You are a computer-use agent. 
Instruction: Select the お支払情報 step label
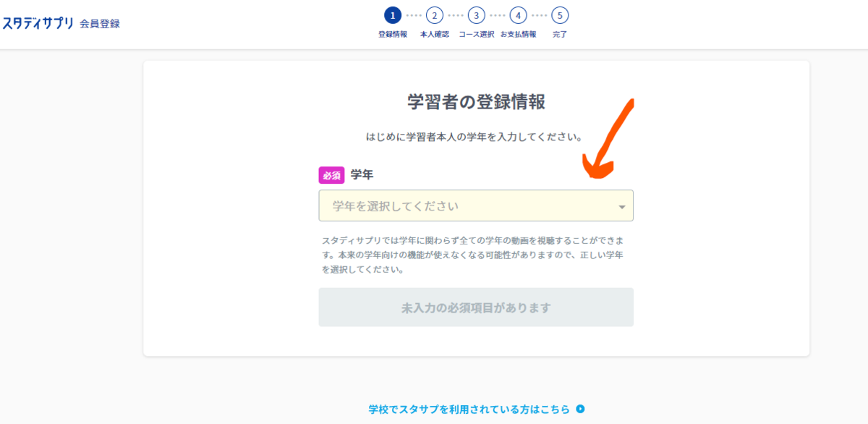click(518, 33)
